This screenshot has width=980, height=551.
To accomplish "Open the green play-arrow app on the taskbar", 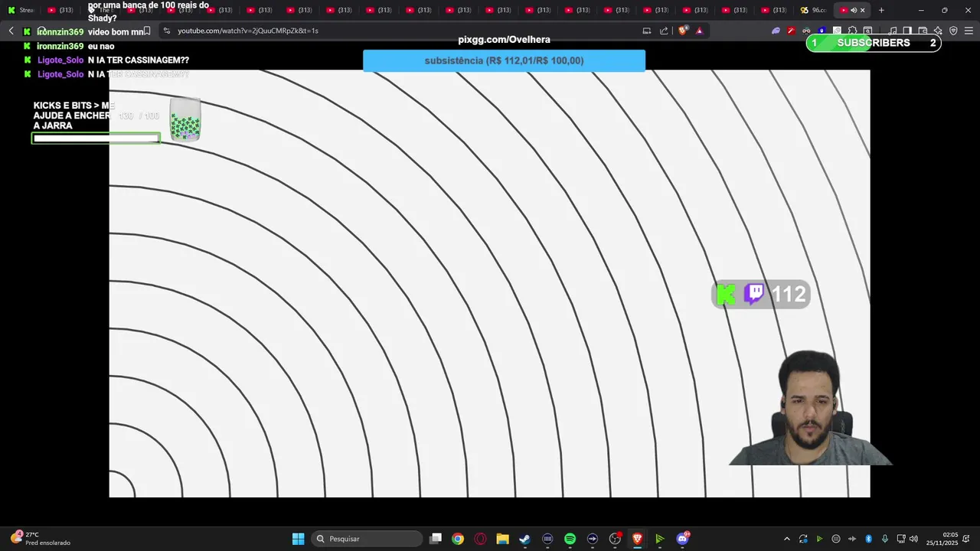I will (659, 539).
